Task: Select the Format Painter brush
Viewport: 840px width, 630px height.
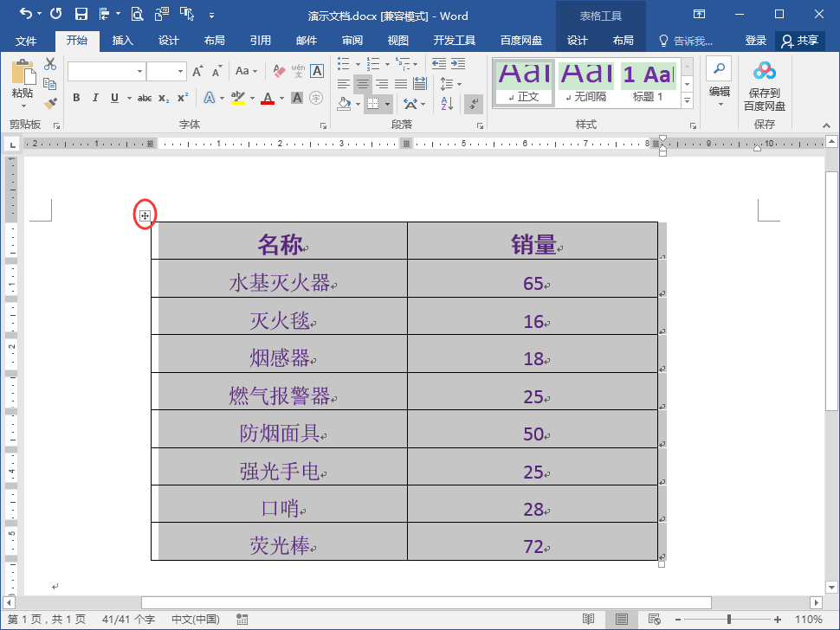Action: (50, 103)
